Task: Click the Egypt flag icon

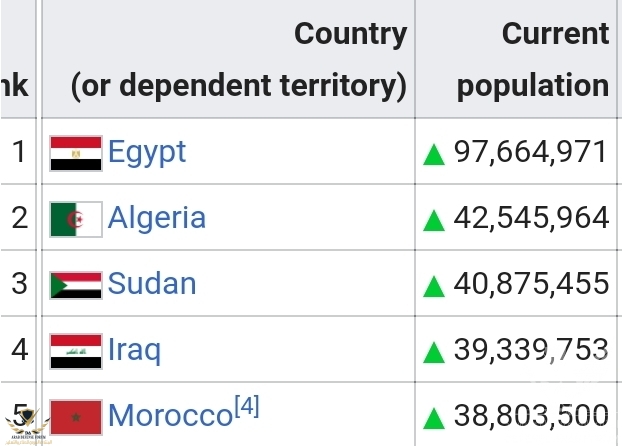Action: (x=76, y=153)
